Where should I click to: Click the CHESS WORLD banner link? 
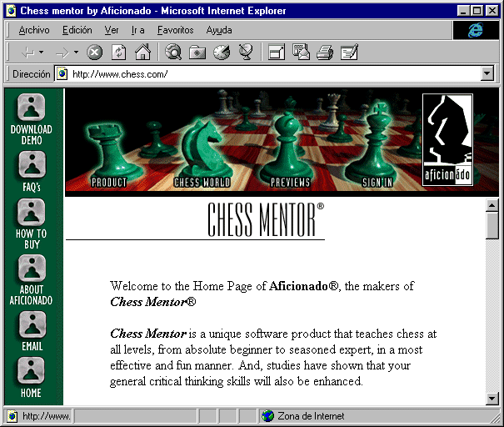click(x=202, y=182)
